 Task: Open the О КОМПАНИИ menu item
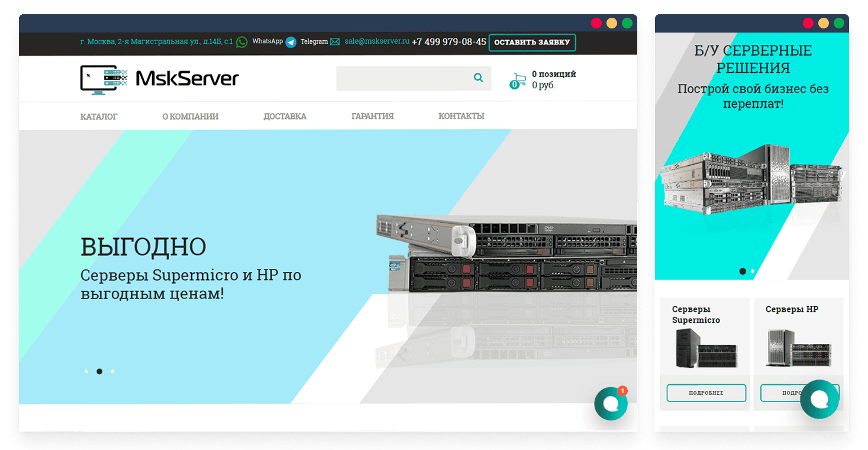pos(191,117)
